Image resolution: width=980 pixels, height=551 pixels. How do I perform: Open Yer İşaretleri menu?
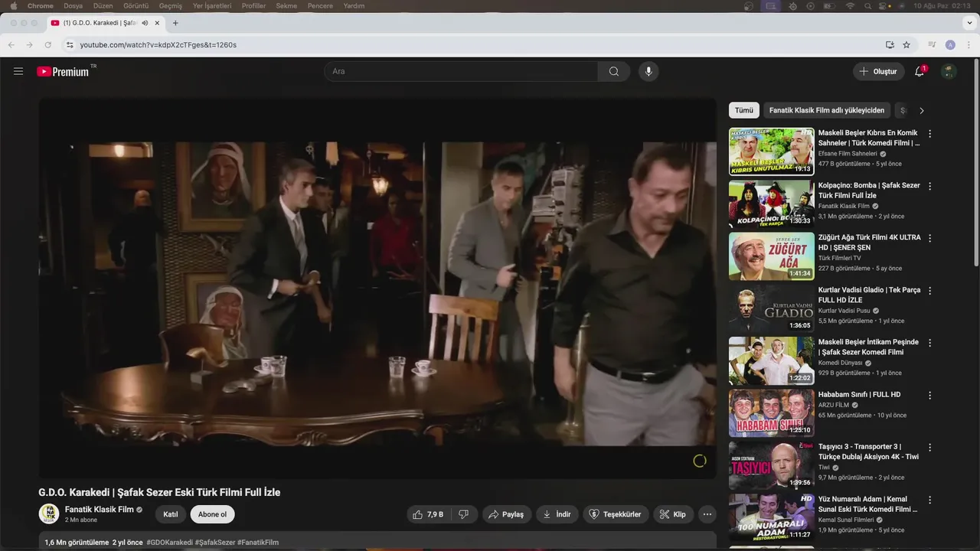click(x=213, y=5)
